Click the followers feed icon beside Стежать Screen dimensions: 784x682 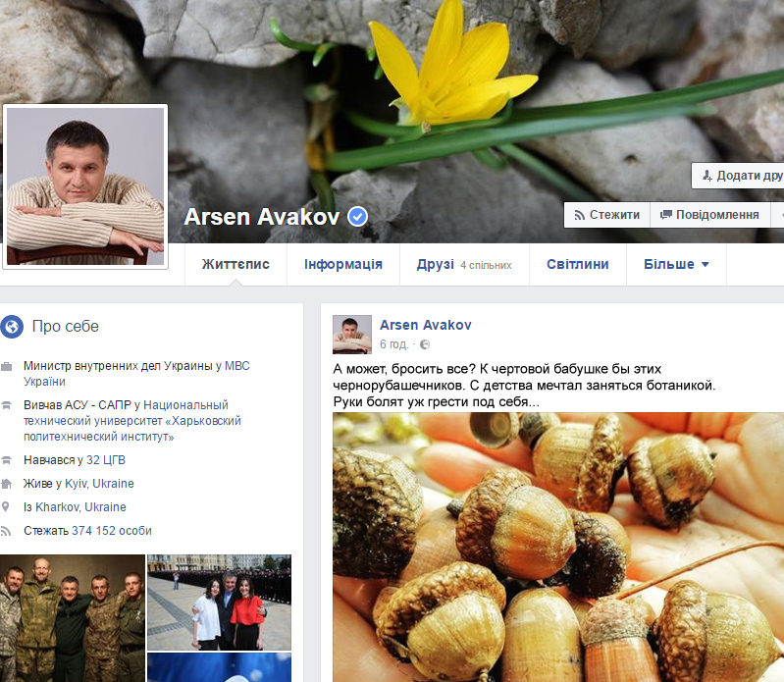pyautogui.click(x=8, y=531)
